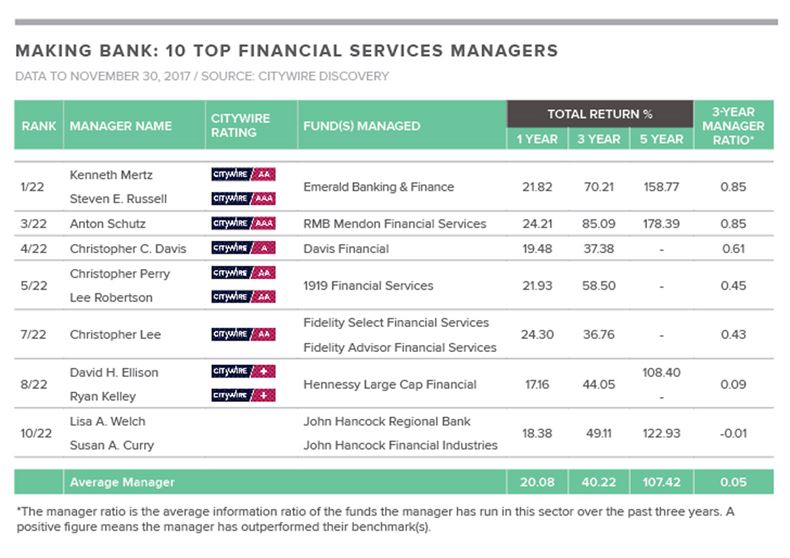
Task: Click Christopher C. Davis's Citywire A badge
Action: (243, 247)
